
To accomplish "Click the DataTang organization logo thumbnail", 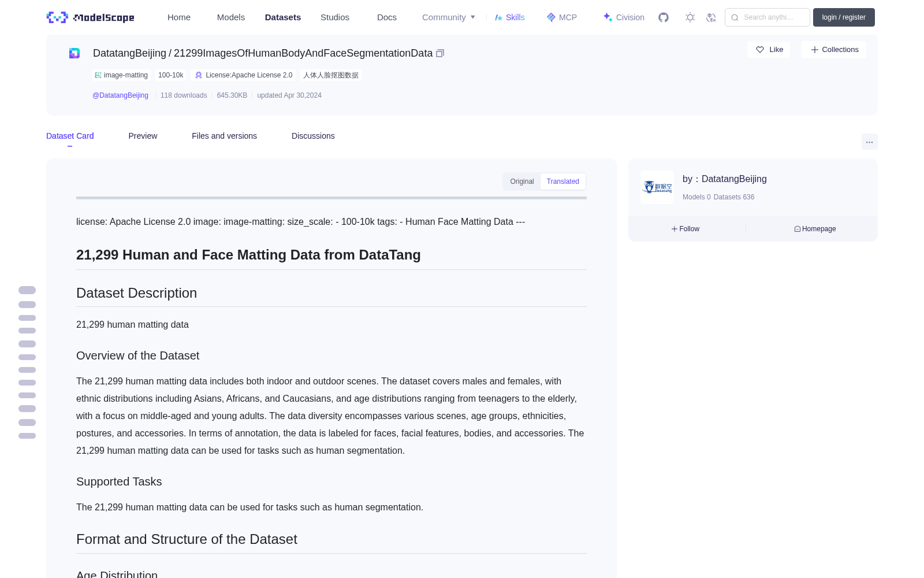I will 657,187.
